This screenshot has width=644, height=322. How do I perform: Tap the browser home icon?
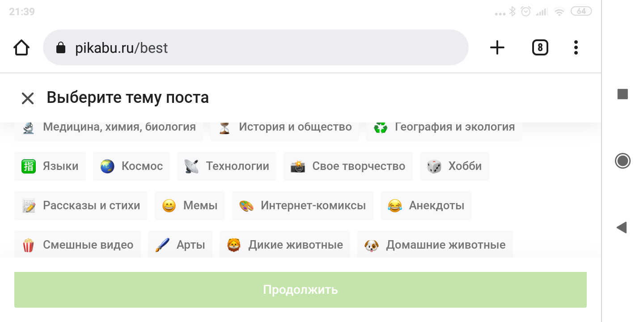click(x=21, y=47)
